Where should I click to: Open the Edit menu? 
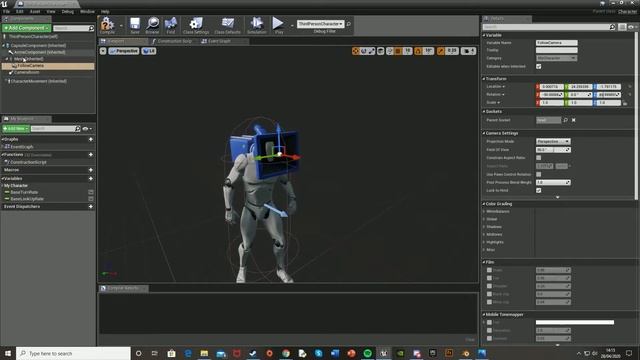19,11
